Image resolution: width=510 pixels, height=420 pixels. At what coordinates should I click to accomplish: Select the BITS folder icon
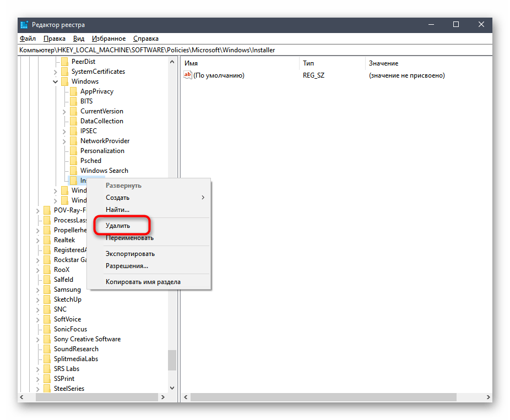[74, 101]
